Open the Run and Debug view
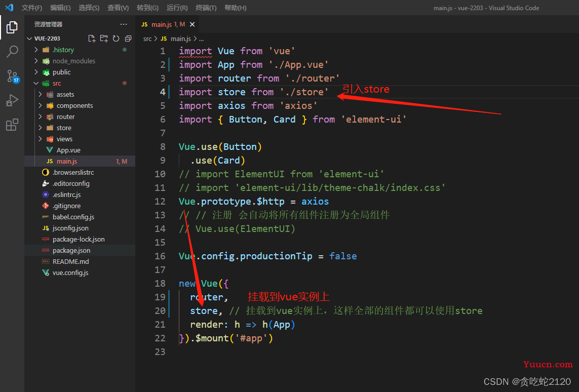 pos(12,100)
